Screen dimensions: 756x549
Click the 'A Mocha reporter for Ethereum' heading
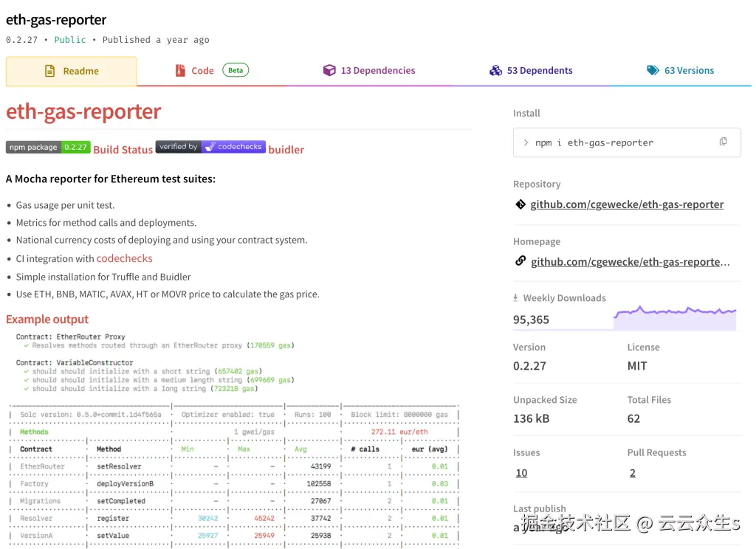coord(111,179)
